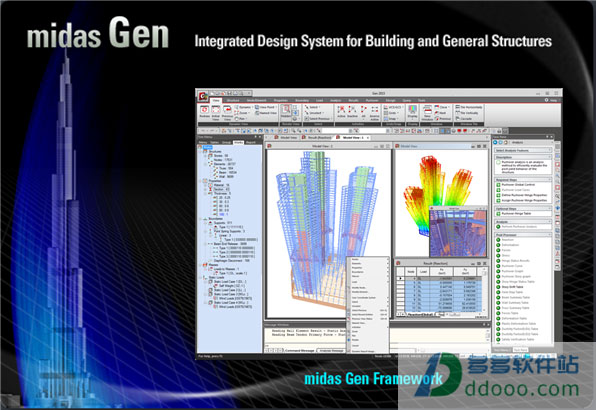Screen dimensions: 596x410
Task: Click Tile Vertically
Action: click(x=466, y=113)
